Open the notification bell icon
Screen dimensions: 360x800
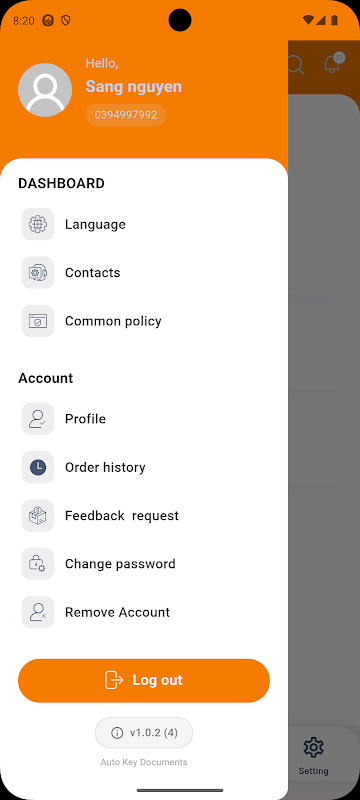pyautogui.click(x=333, y=63)
